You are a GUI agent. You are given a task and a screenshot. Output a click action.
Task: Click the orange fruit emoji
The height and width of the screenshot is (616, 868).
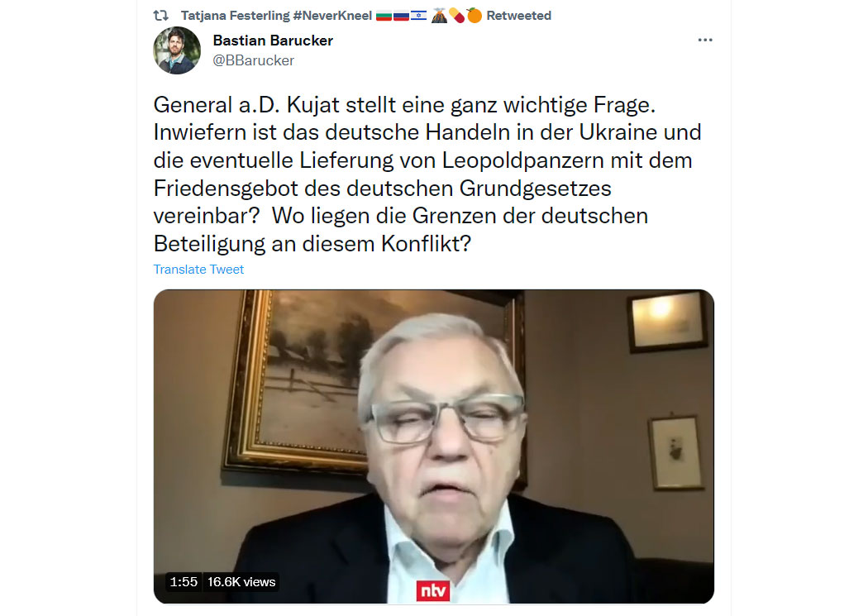(475, 16)
